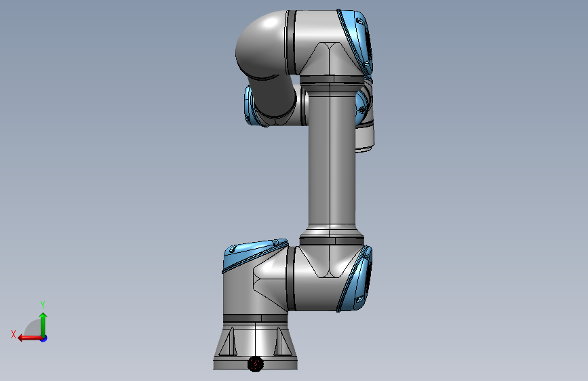Select the curved elbow housing at the top
588x381 pixels.
pos(262,44)
